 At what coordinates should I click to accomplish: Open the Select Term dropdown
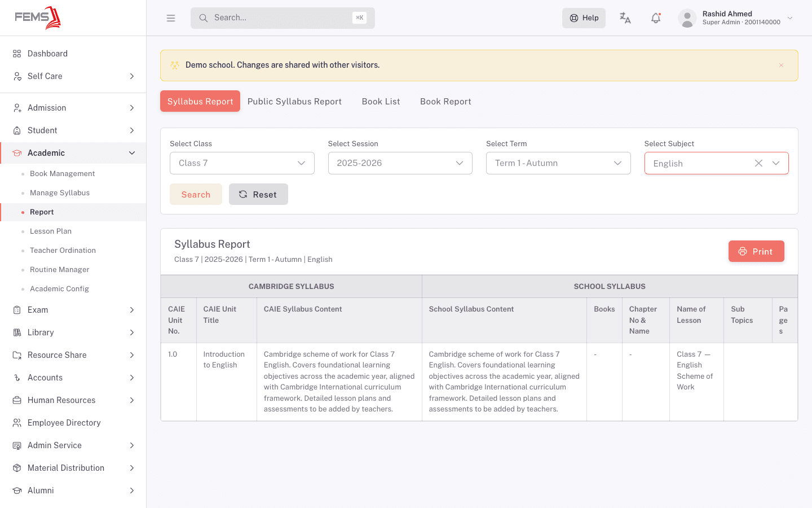click(558, 163)
